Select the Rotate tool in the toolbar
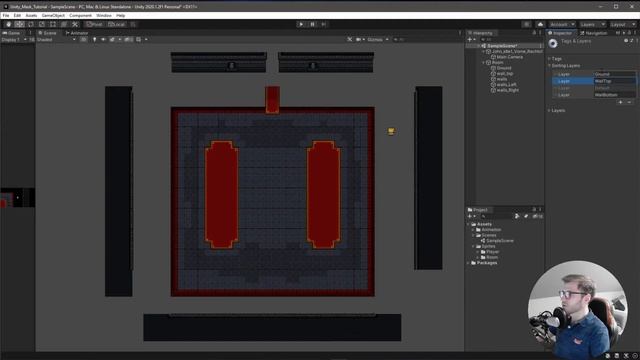Viewport: 640px width, 360px height. pos(31,24)
